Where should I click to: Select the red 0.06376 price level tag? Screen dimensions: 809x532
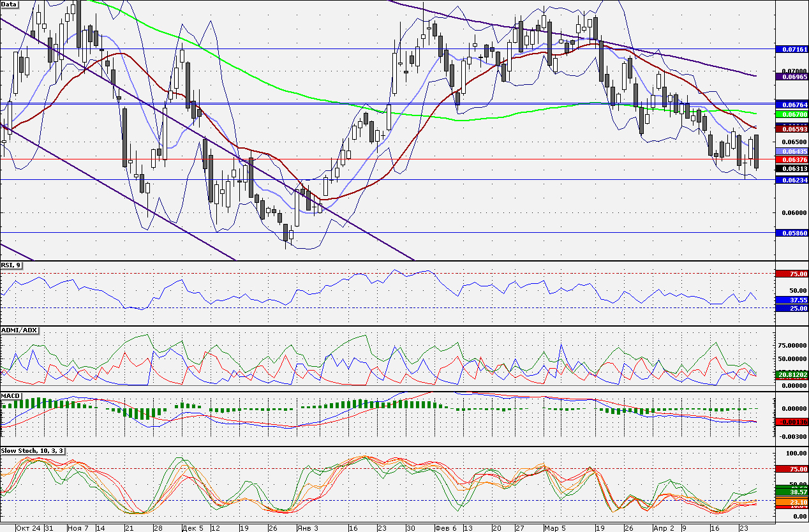792,159
